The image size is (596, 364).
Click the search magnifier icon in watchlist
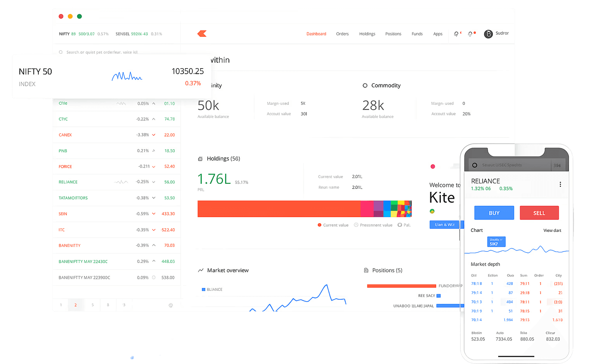point(61,52)
